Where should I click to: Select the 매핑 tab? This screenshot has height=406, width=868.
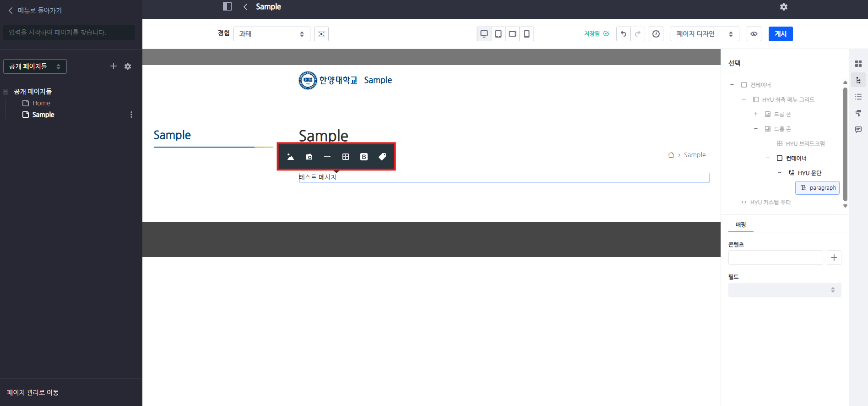(x=740, y=225)
